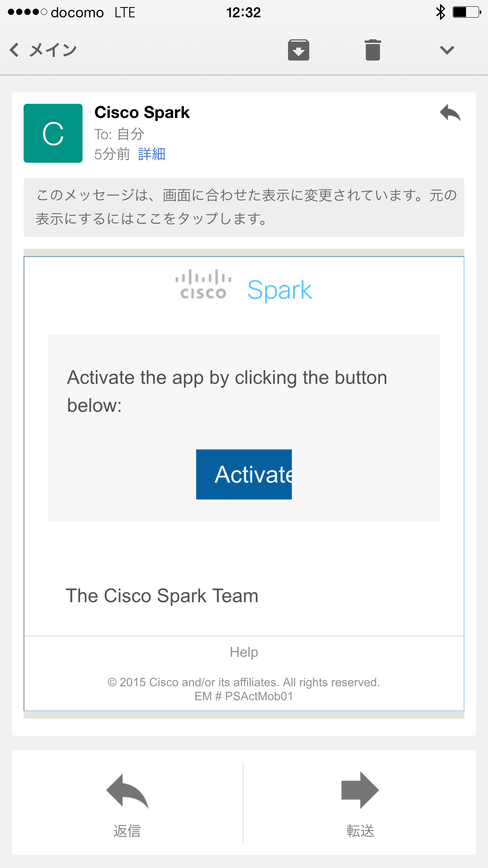
Task: Tap the To: 自分 recipient line
Action: 119,134
